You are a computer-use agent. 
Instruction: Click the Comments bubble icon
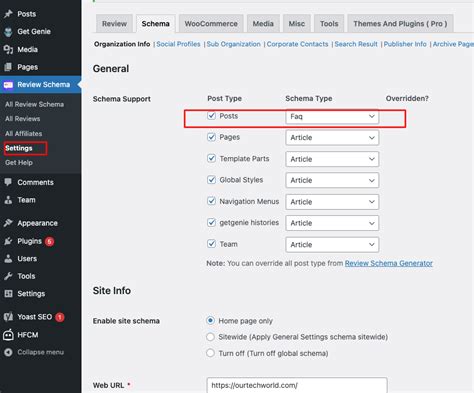coord(8,182)
